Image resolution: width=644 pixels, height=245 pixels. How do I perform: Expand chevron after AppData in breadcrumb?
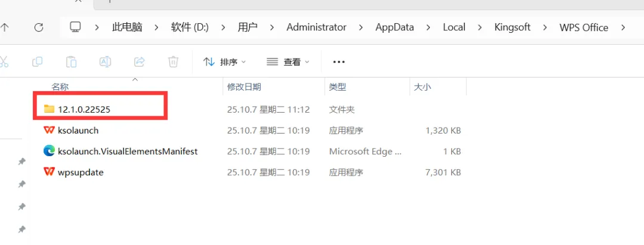pos(428,27)
